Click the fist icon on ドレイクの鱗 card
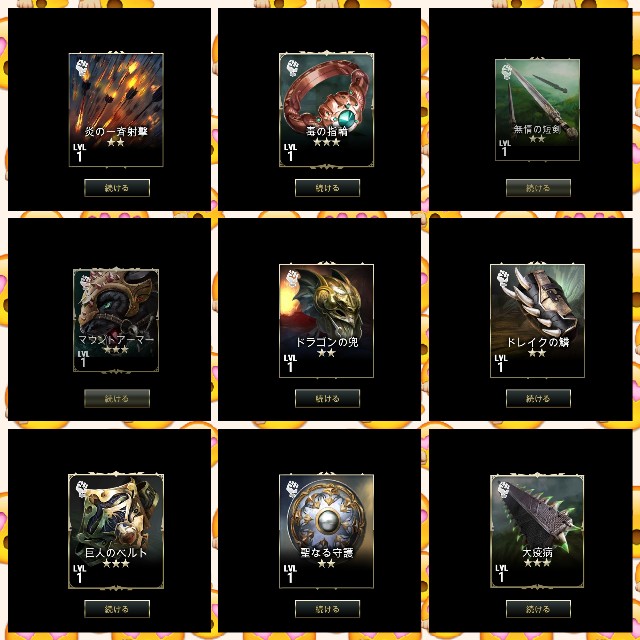640x640 pixels. [504, 278]
